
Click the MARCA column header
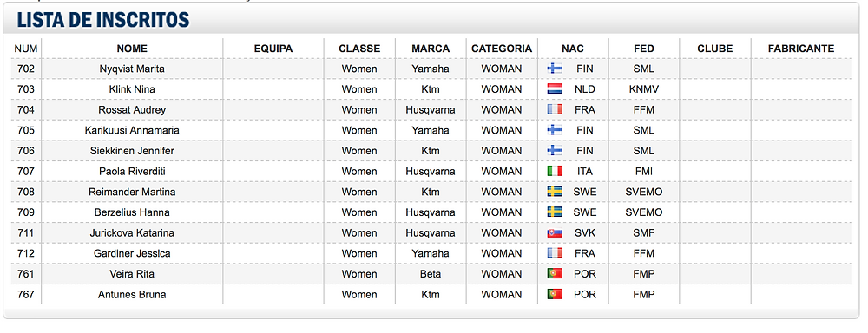click(x=431, y=49)
